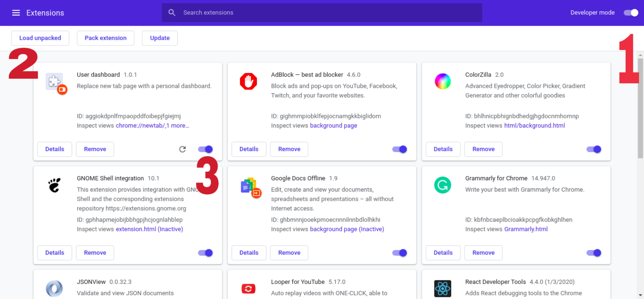
Task: Click the Looper for YouTube icon
Action: 248,289
